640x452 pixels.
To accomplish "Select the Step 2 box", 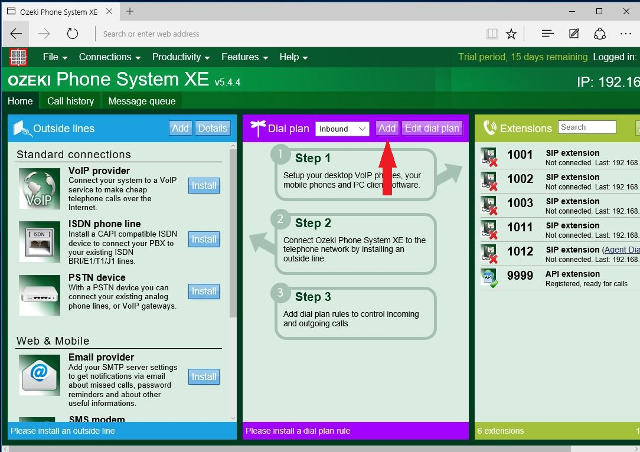I will click(x=356, y=244).
